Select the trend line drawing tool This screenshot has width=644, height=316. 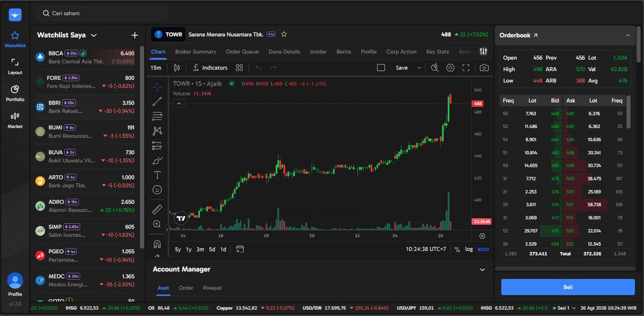click(157, 102)
